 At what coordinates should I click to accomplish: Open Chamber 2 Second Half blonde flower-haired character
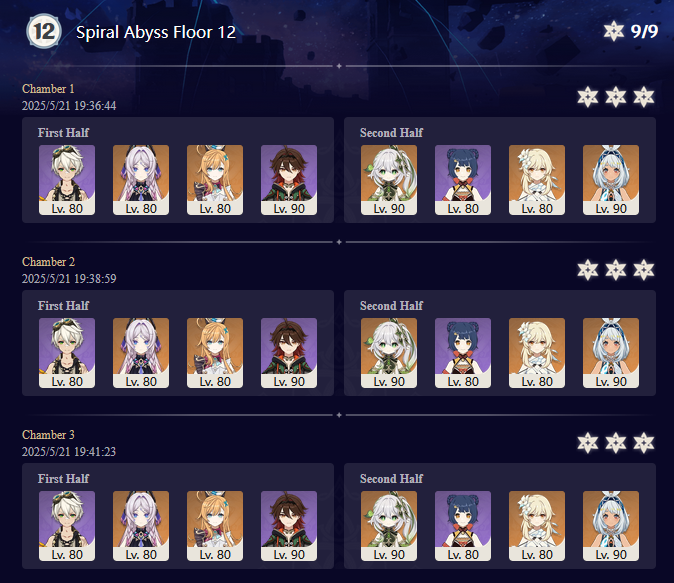[537, 353]
